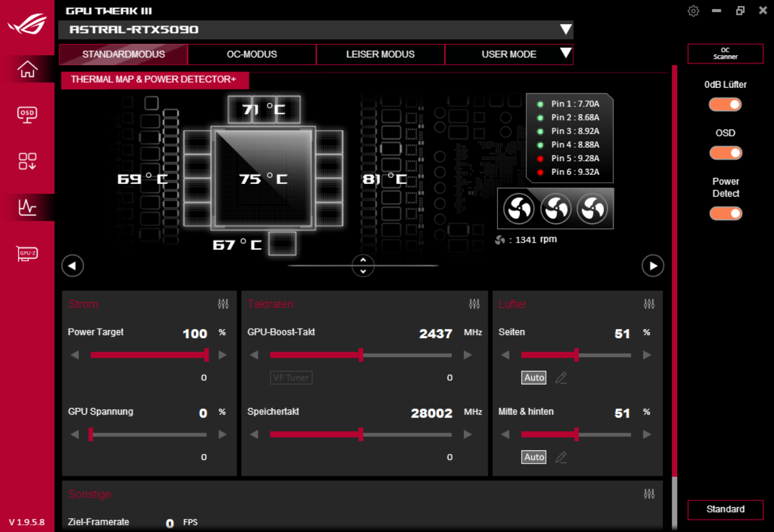This screenshot has width=774, height=532.
Task: Increase Power Target with right arrow
Action: point(223,355)
